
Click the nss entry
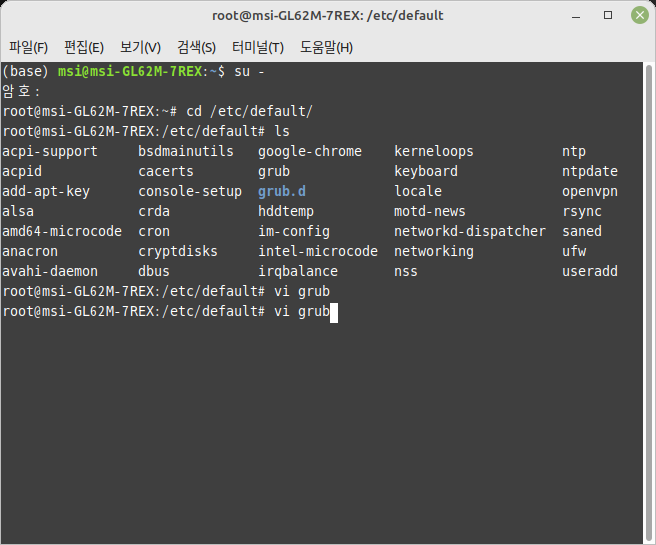[x=406, y=271]
